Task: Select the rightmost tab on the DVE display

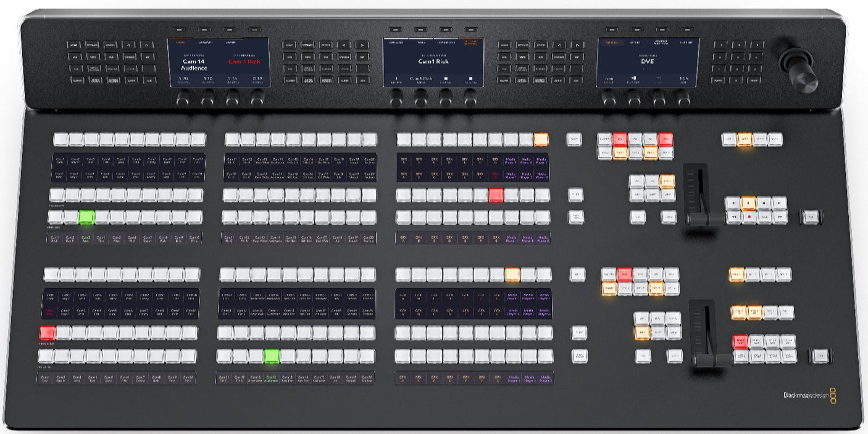Action: 686,43
